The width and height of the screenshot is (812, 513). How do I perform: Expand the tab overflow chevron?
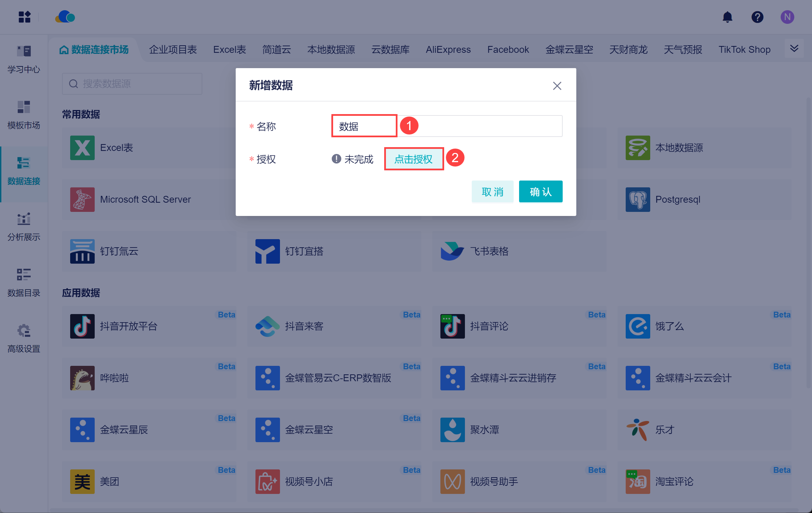(x=794, y=49)
